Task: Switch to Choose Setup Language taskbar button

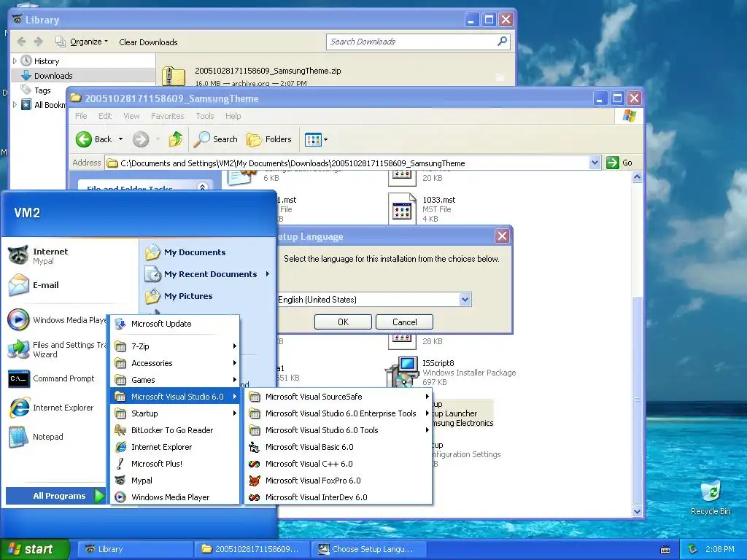Action: tap(369, 549)
